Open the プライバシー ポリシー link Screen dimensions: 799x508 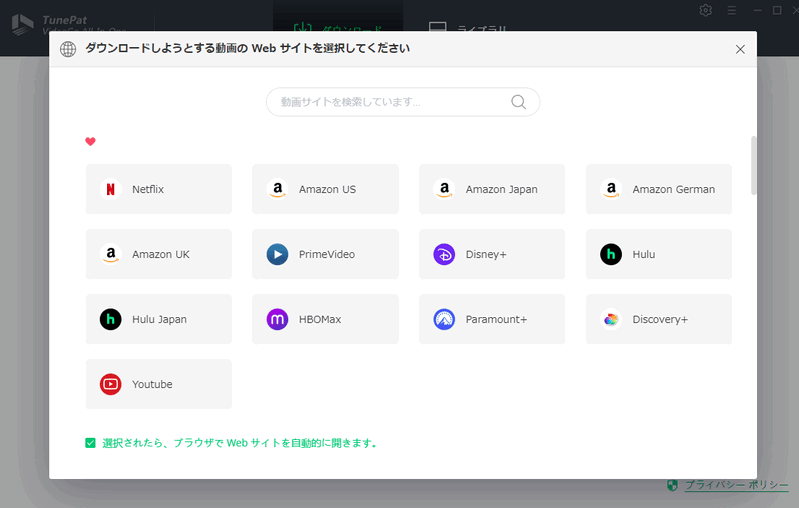(x=736, y=485)
